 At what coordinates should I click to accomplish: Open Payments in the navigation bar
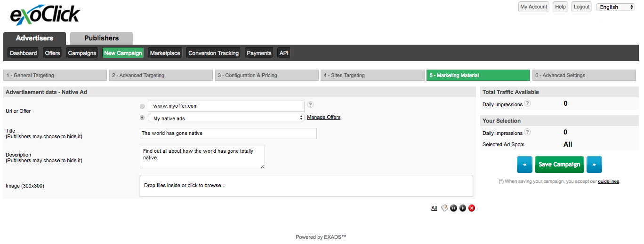coord(259,53)
